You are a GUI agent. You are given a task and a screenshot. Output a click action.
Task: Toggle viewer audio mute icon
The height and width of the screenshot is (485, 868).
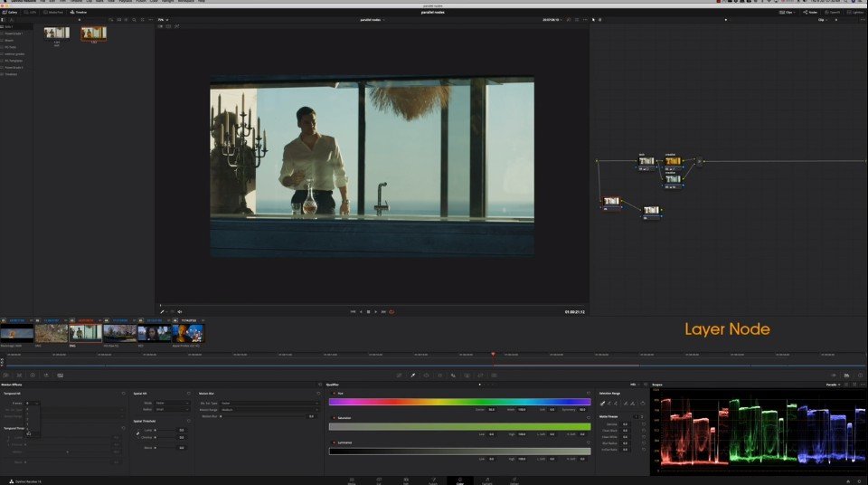pos(179,312)
